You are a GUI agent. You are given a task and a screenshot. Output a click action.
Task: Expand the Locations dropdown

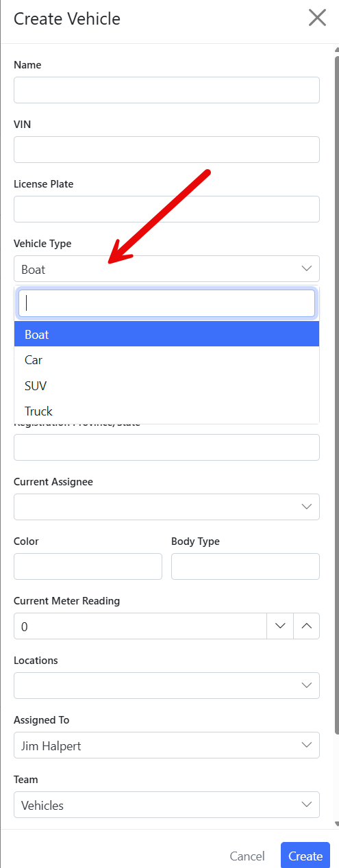click(166, 685)
